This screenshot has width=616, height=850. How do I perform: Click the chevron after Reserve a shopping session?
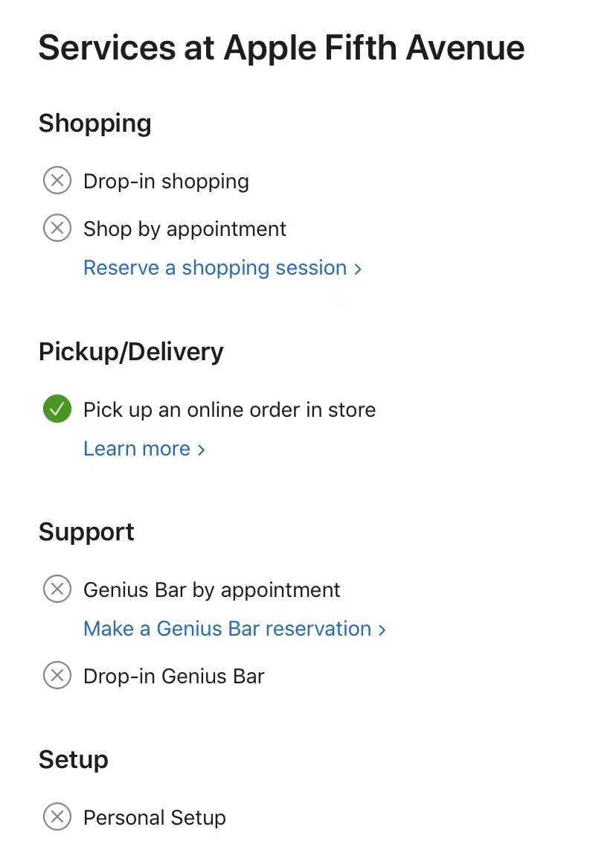[x=358, y=269]
